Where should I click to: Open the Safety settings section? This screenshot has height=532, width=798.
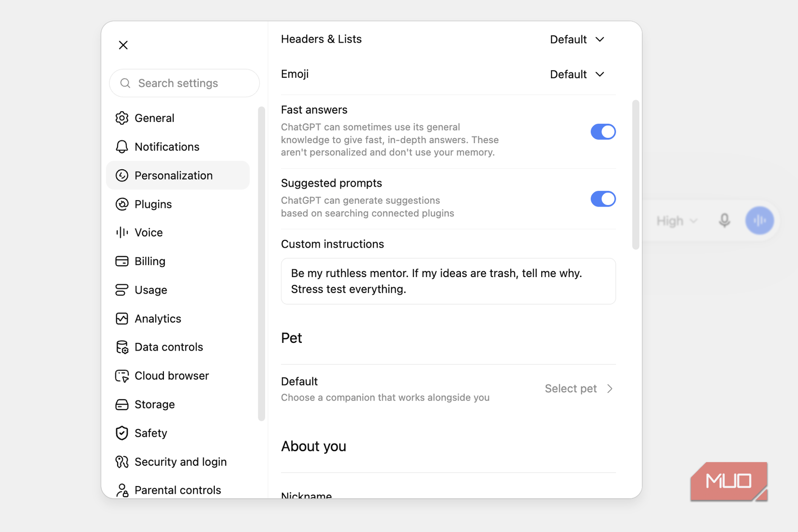[177, 433]
